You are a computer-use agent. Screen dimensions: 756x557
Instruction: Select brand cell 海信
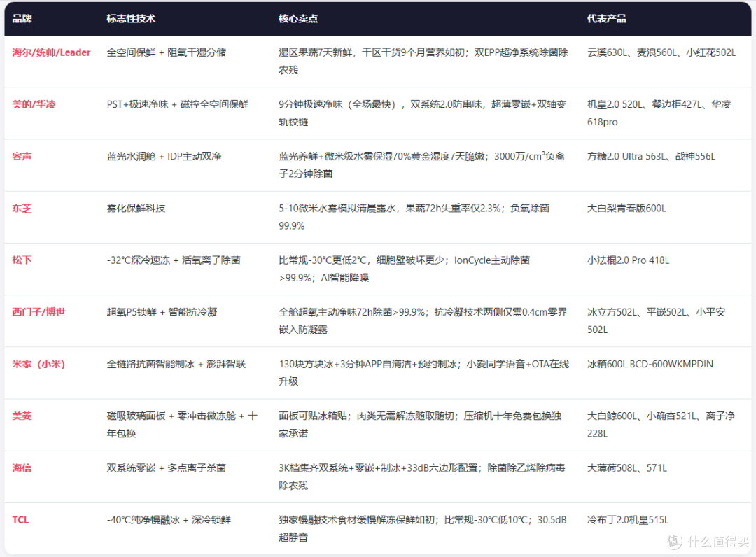(22, 468)
